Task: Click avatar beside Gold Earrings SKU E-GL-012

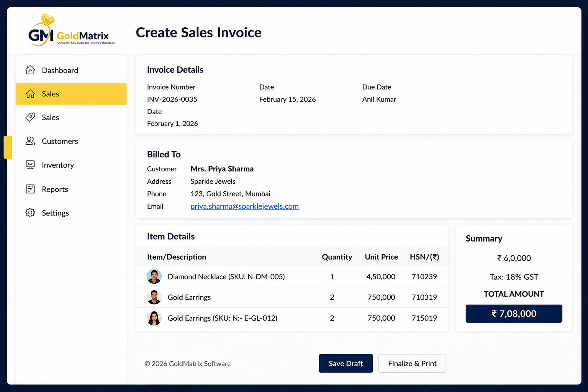Action: click(154, 318)
